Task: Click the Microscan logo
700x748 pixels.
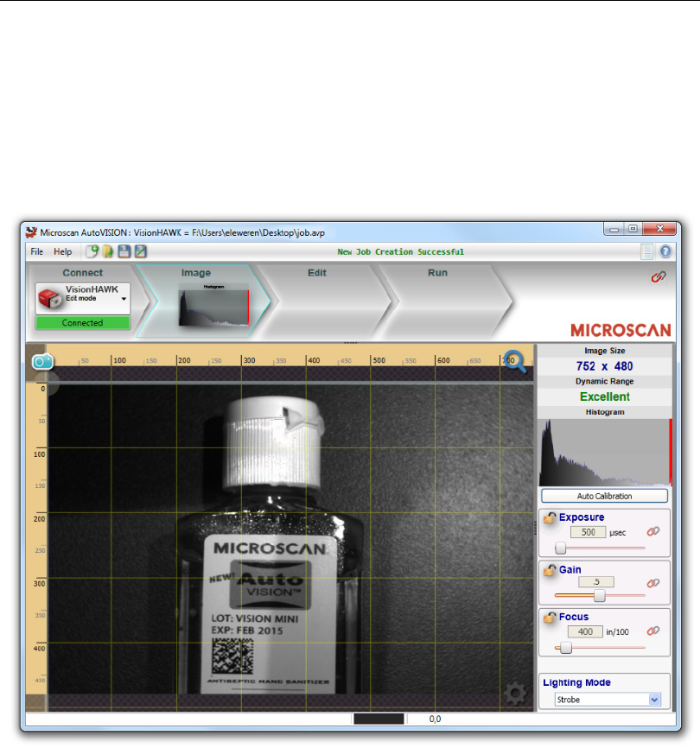Action: 620,330
